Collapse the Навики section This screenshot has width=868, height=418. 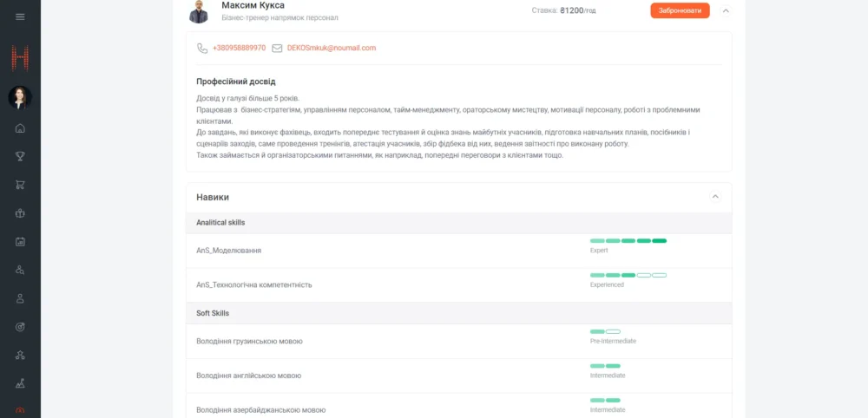click(x=715, y=197)
